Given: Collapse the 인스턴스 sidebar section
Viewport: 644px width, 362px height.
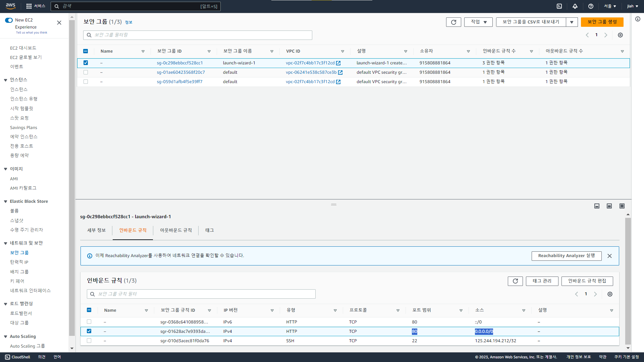Looking at the screenshot, I should click(6, 80).
